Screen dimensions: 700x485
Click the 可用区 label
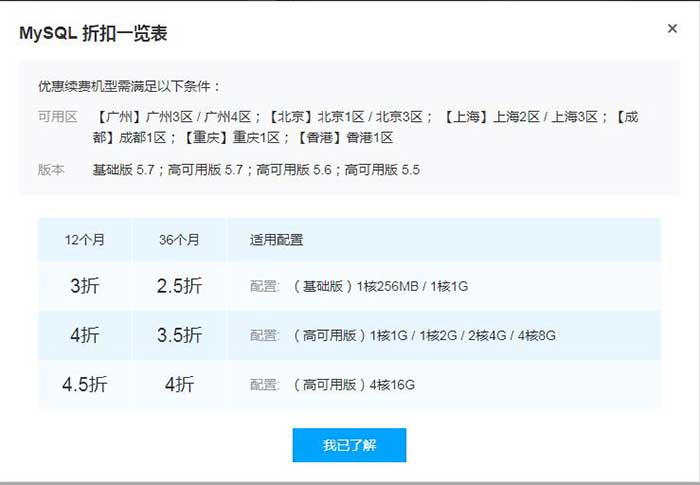[58, 117]
